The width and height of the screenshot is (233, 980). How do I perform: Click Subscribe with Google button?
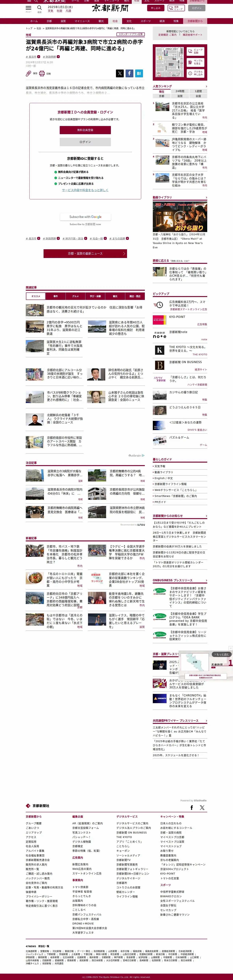(85, 217)
